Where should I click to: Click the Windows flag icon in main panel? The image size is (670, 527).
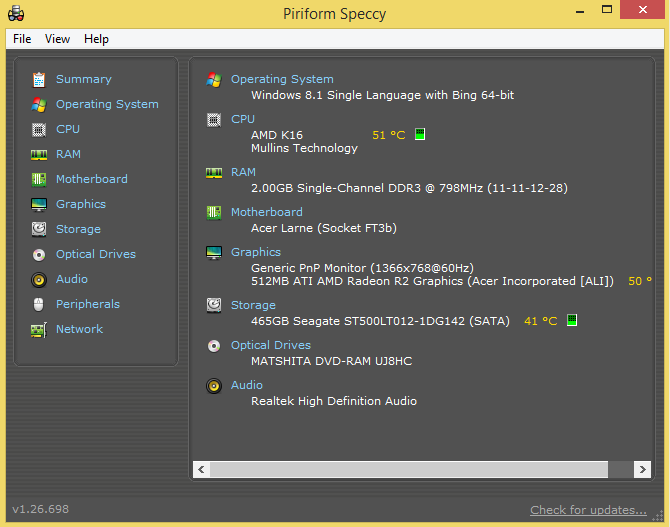214,79
